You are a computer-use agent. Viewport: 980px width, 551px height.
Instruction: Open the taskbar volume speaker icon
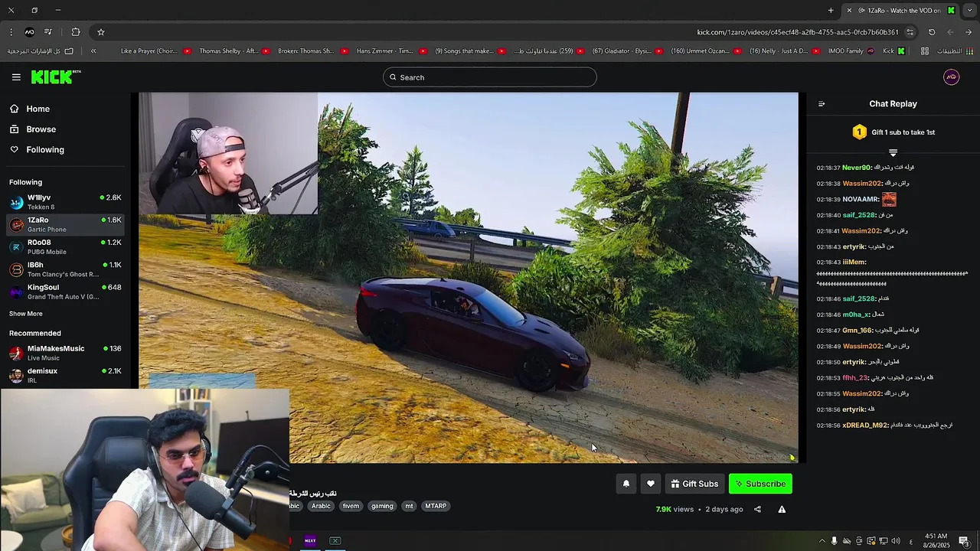click(896, 541)
